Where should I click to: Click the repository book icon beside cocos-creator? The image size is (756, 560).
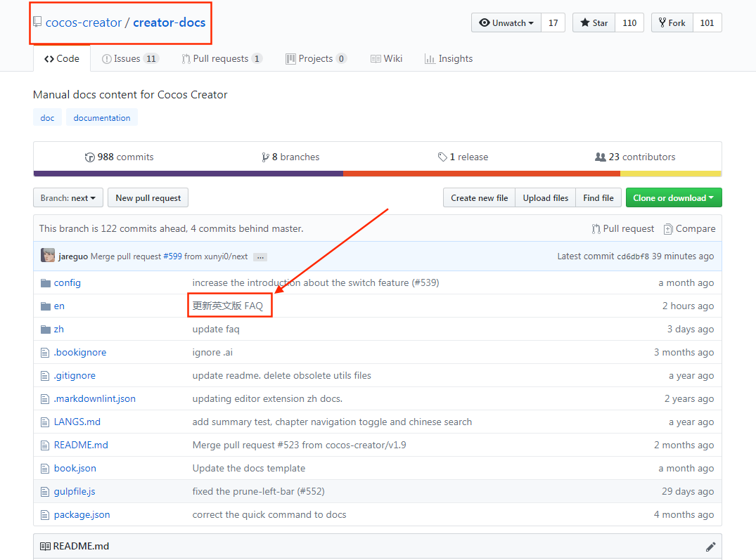coord(37,22)
